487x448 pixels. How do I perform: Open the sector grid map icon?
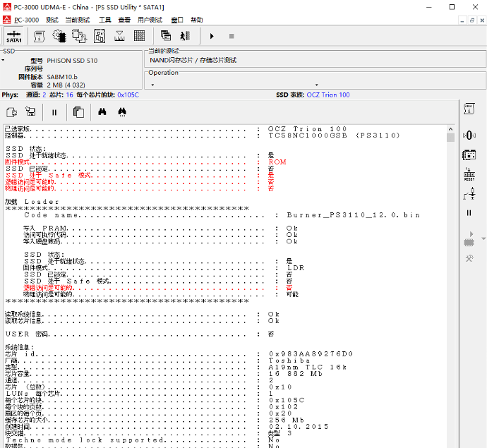coord(139,36)
